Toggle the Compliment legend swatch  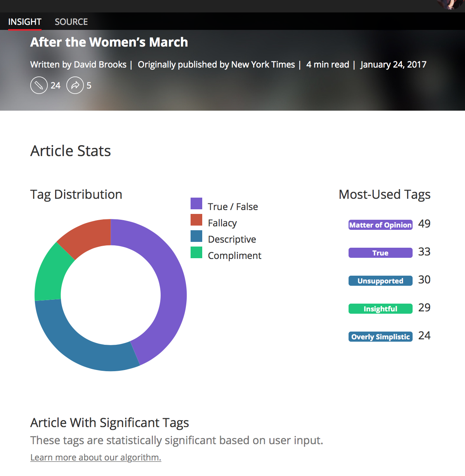[196, 253]
